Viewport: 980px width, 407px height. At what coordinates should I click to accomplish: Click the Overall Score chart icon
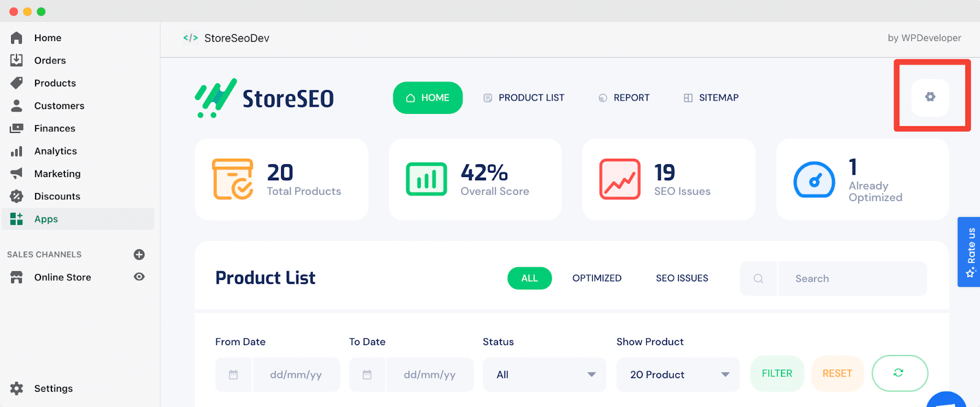tap(426, 179)
